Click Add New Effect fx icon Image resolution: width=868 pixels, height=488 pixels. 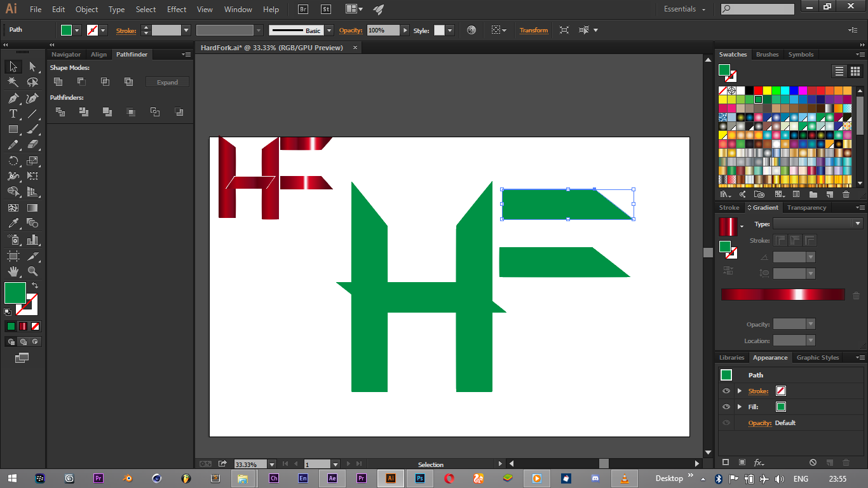point(759,463)
